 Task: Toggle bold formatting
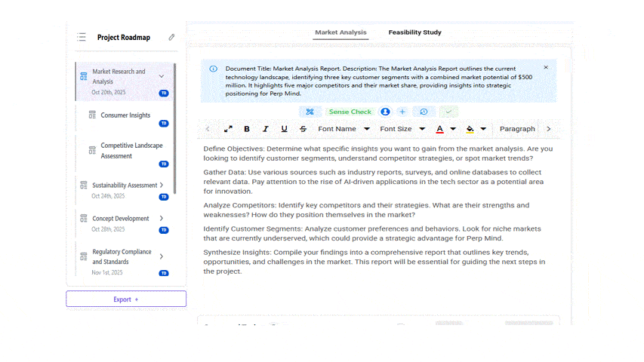click(247, 129)
